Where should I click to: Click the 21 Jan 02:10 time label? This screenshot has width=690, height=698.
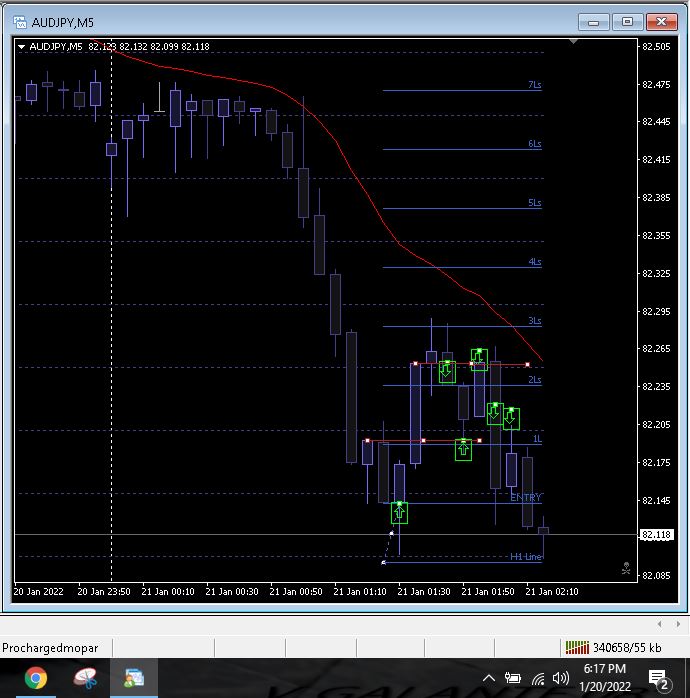click(x=552, y=592)
